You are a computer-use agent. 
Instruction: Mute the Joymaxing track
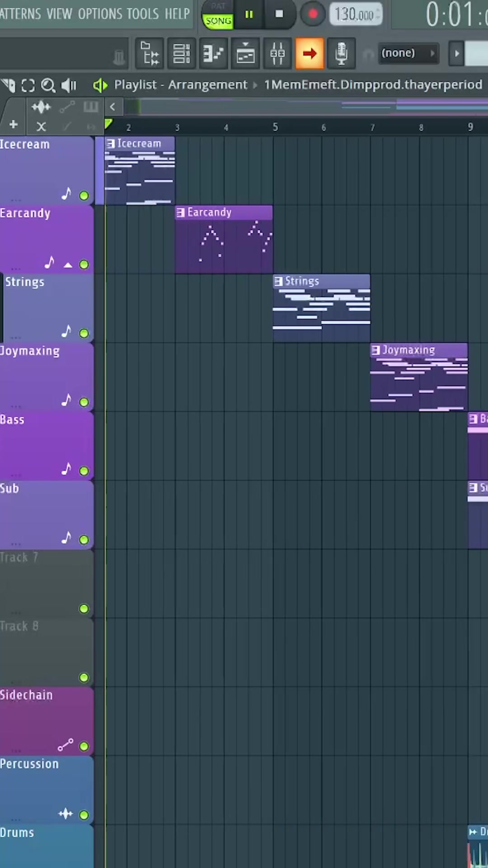84,402
